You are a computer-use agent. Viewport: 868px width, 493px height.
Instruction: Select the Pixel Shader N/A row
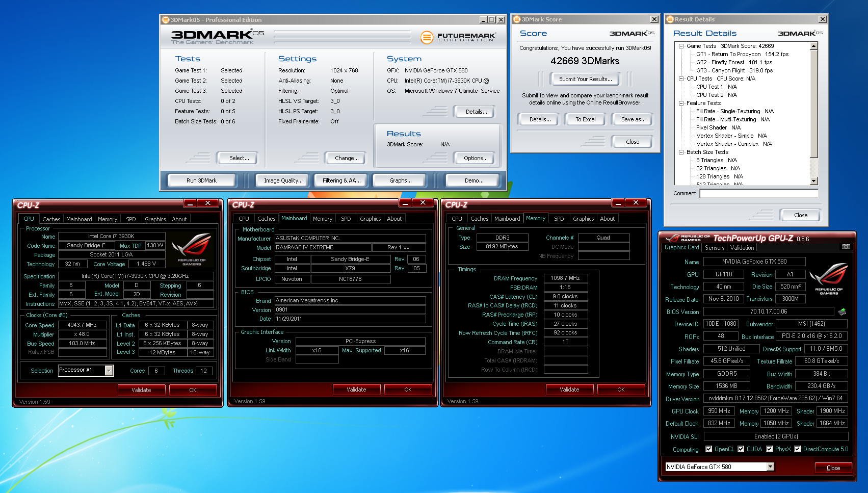[718, 127]
